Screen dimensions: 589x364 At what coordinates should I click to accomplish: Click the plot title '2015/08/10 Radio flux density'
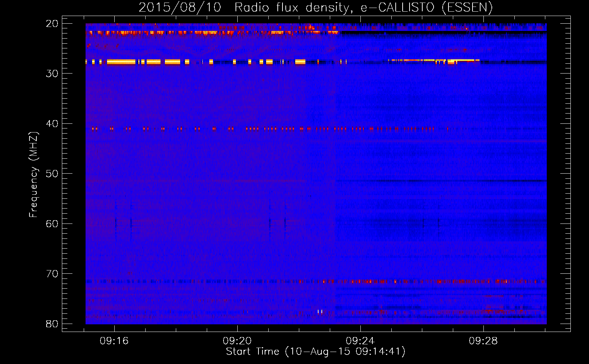[315, 7]
